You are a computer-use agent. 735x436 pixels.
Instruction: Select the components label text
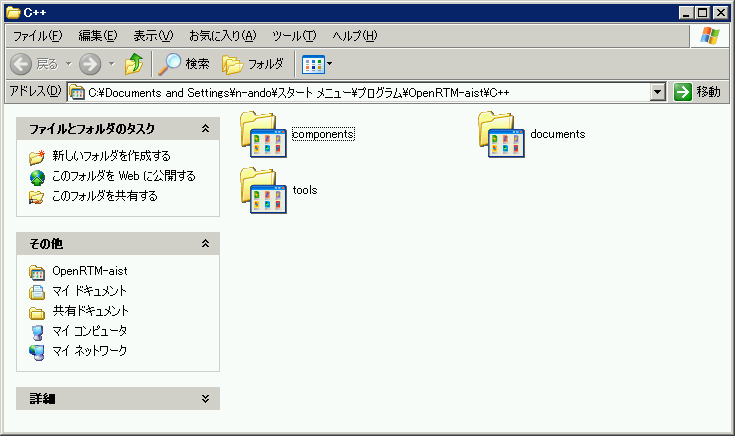point(323,134)
